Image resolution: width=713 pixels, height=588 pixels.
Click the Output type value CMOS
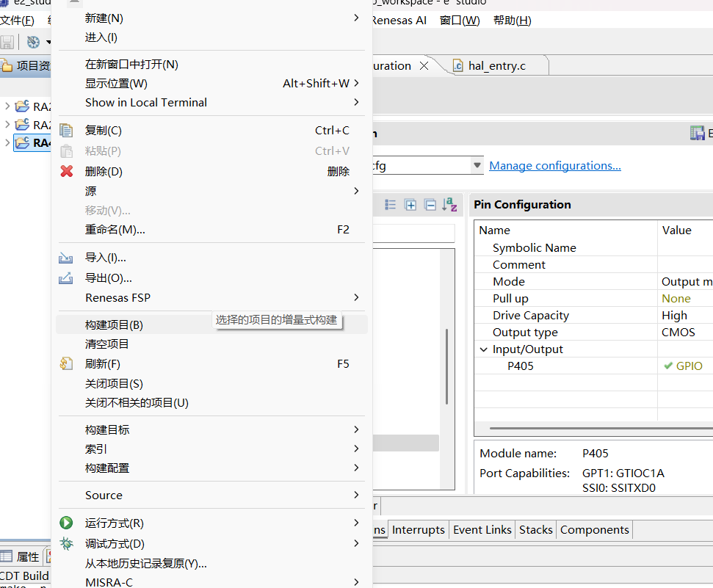(678, 333)
